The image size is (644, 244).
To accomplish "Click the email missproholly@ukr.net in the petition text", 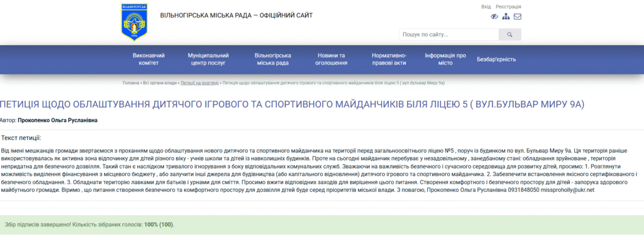I will click(x=567, y=190).
